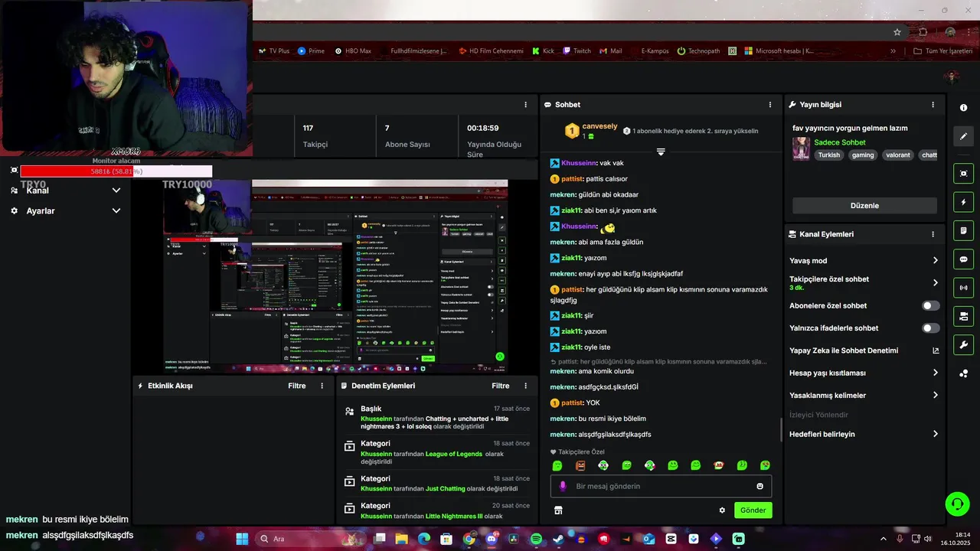
Task: Click Filtre in Etkinlik Akışı panel
Action: click(x=297, y=386)
